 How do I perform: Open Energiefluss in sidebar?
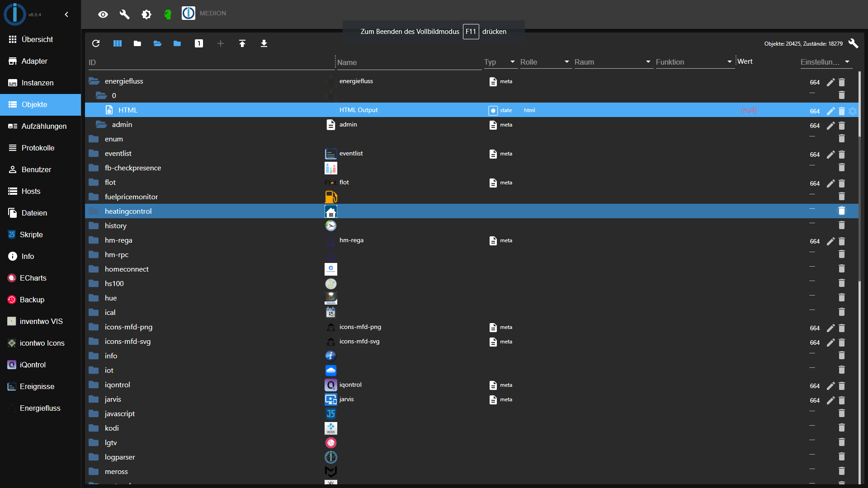(40, 408)
